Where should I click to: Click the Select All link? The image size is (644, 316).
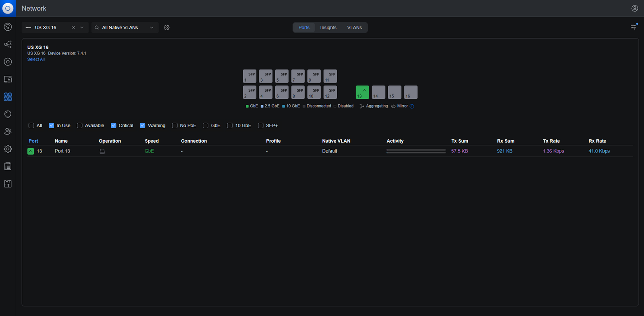tap(36, 60)
